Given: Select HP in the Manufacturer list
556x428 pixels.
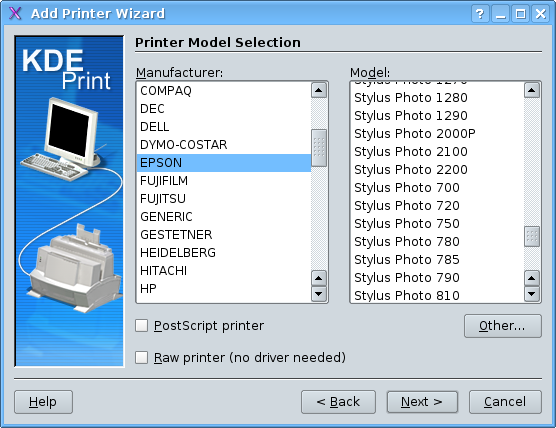Looking at the screenshot, I should click(224, 289).
